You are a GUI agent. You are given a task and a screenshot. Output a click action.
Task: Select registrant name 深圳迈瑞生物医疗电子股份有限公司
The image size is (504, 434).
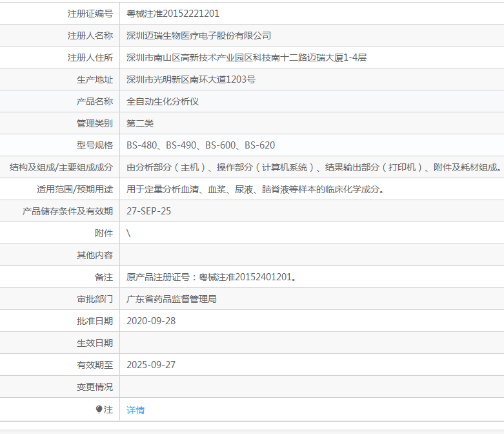point(199,36)
